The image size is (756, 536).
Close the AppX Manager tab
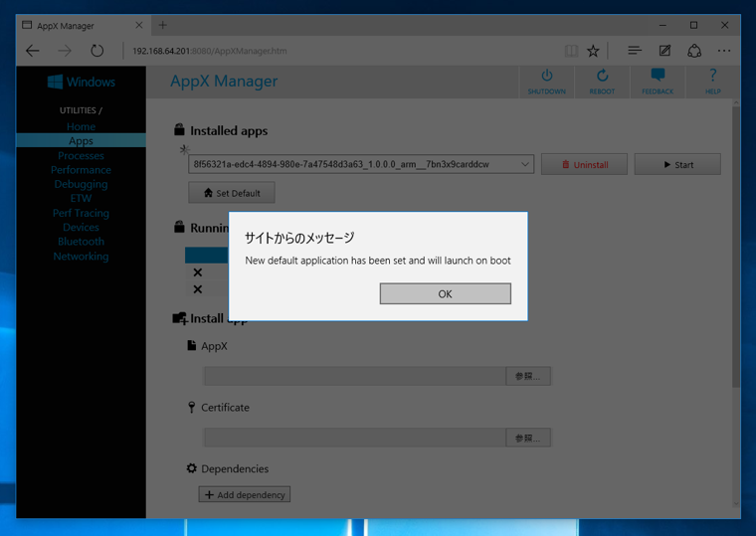coord(139,25)
